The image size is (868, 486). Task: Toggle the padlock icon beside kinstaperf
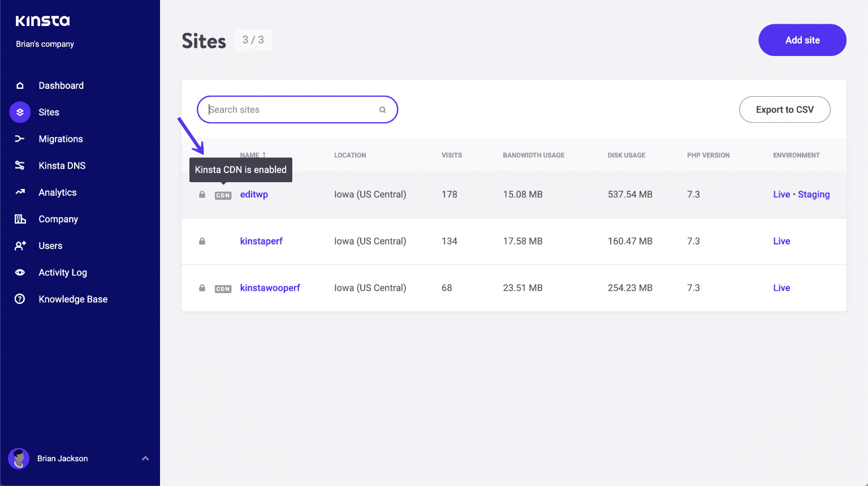pos(202,241)
